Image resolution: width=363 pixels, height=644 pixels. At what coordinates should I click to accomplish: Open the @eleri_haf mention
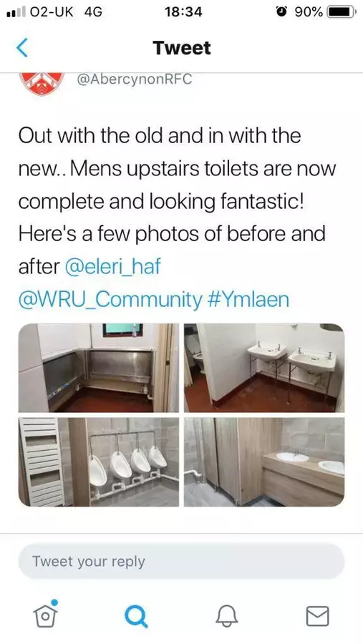pyautogui.click(x=112, y=267)
